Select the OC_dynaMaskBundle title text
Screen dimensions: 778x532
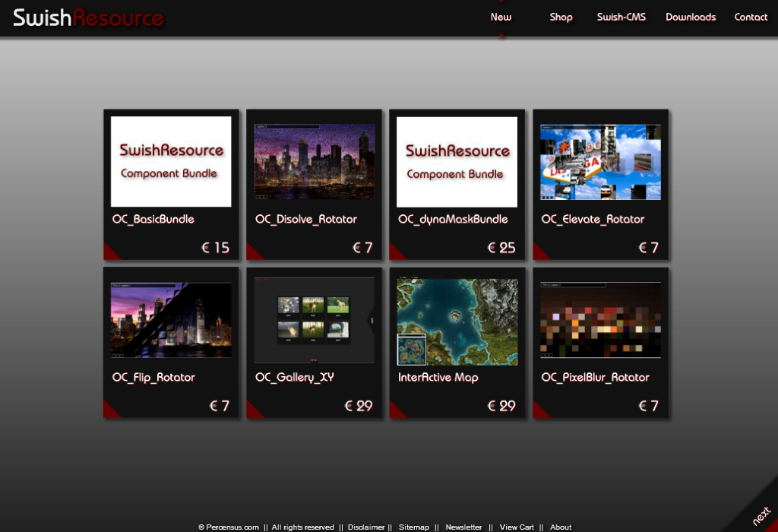[453, 220]
